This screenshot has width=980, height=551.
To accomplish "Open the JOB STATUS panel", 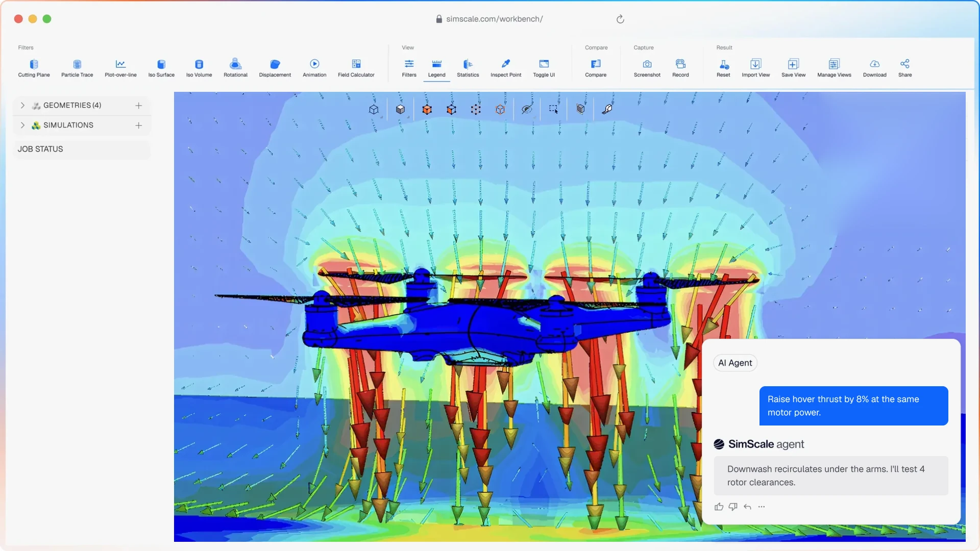I will pyautogui.click(x=82, y=149).
